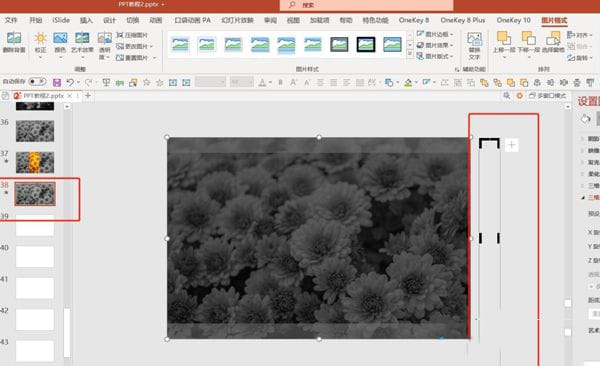Image resolution: width=600 pixels, height=366 pixels.
Task: Add a new document tab with plus icon
Action: tap(88, 95)
